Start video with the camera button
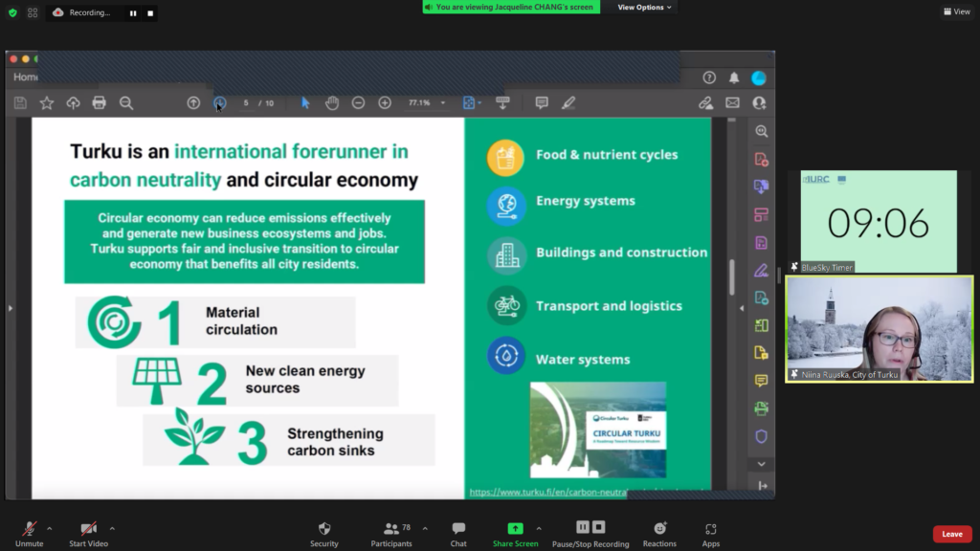 pos(88,533)
